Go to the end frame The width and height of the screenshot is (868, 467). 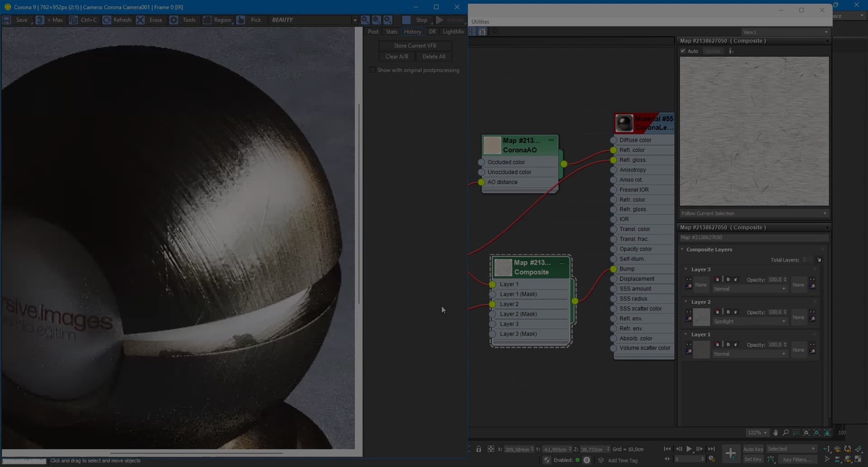click(711, 449)
